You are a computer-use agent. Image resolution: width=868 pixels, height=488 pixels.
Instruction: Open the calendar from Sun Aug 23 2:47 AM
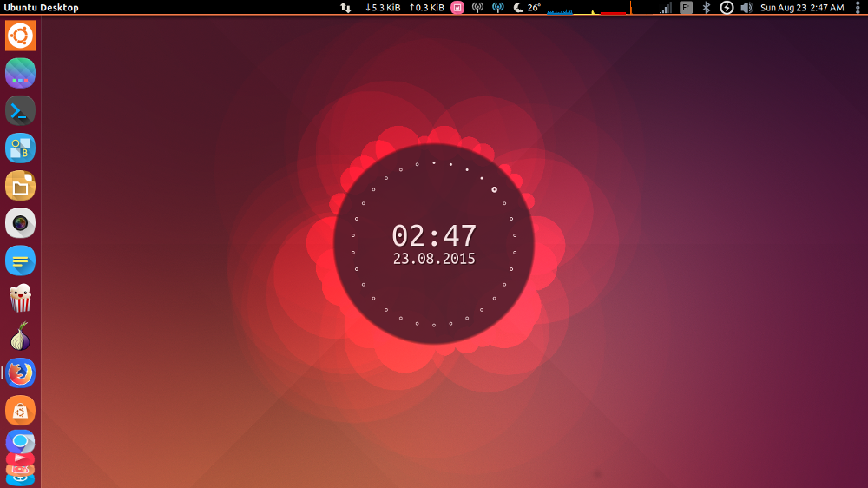point(802,8)
